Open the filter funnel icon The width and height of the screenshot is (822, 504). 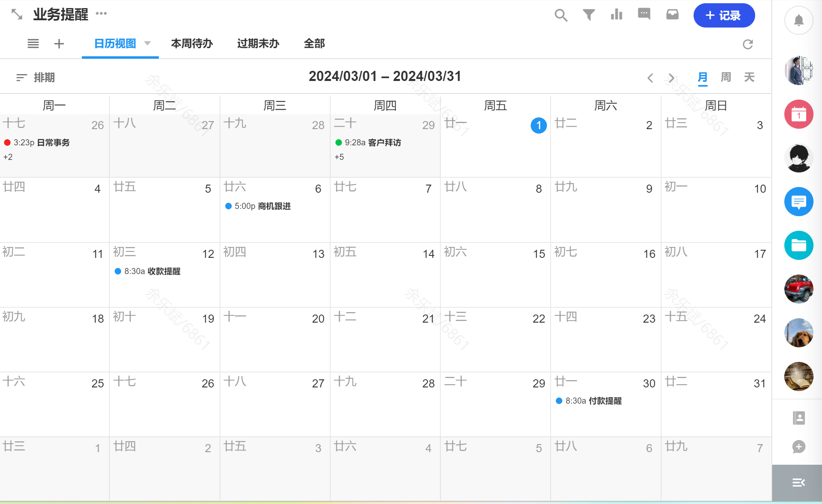[589, 15]
